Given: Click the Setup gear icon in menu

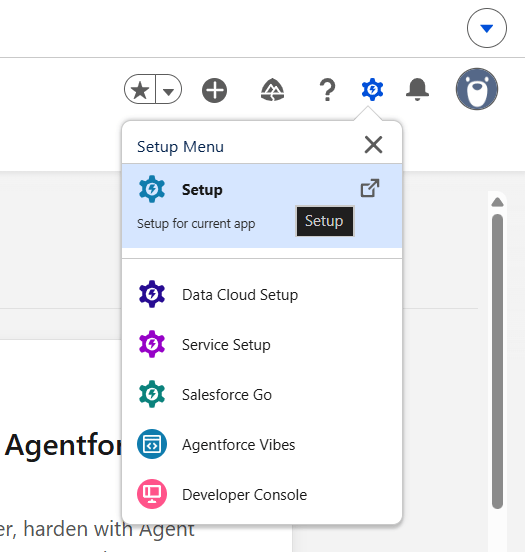Looking at the screenshot, I should pos(152,189).
